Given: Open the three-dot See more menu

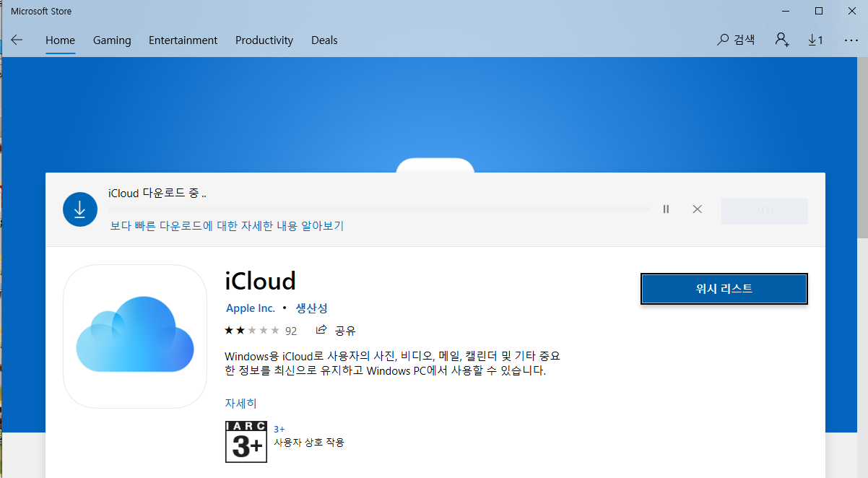Looking at the screenshot, I should click(x=851, y=40).
